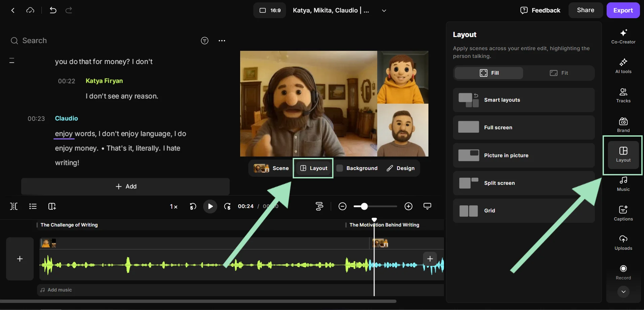Expand sidebar with the down chevron
This screenshot has width=644, height=310.
tap(623, 292)
